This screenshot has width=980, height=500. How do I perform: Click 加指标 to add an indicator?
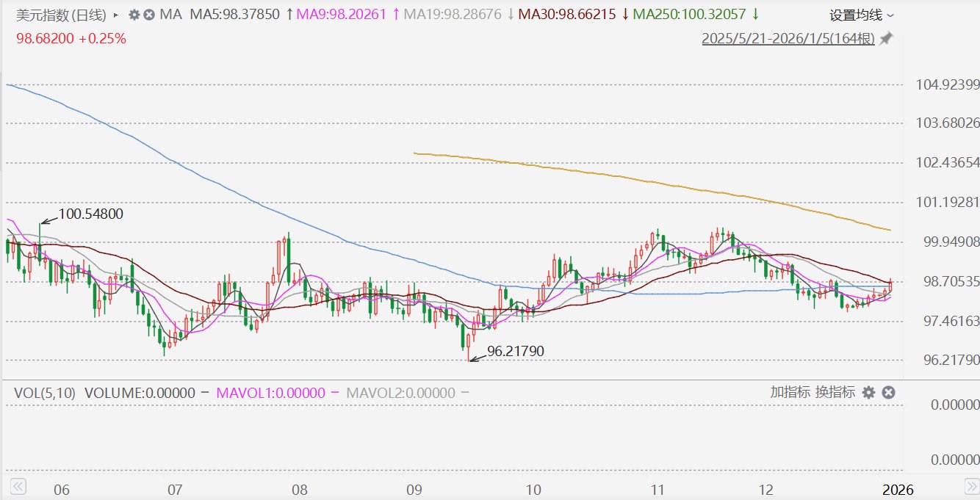790,392
